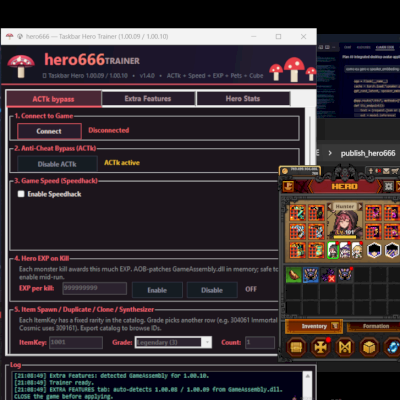Click the ACTk active status text
This screenshot has width=400, height=400.
click(122, 163)
